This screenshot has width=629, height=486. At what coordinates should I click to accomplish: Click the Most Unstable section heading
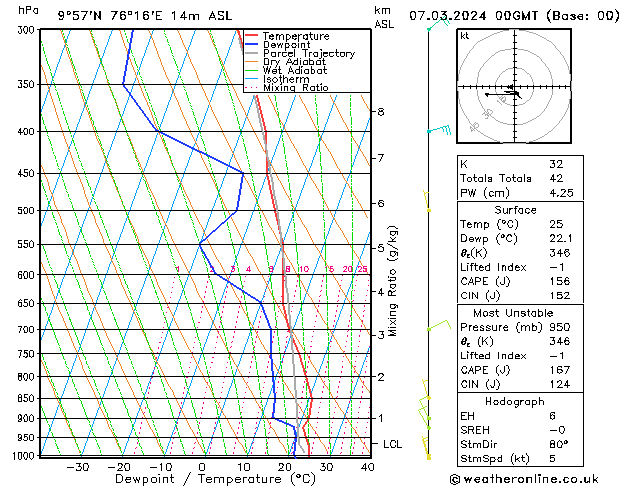click(512, 312)
